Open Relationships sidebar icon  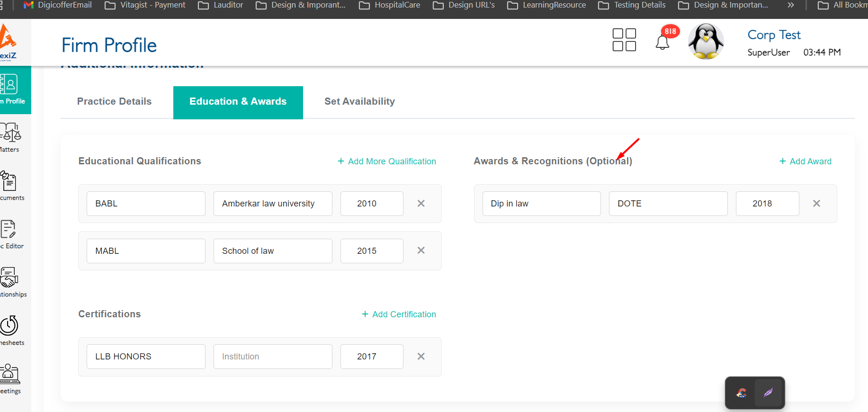(10, 282)
